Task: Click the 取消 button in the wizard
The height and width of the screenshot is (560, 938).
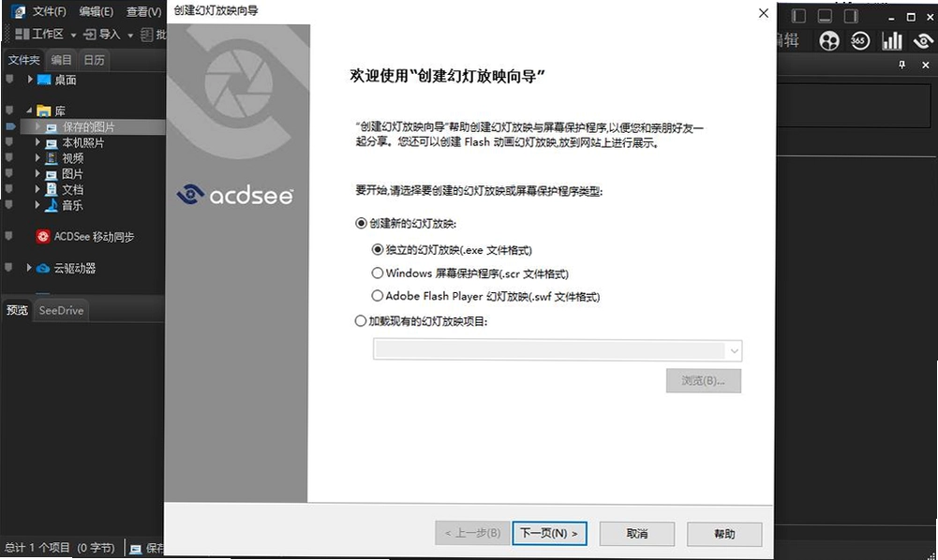Action: coord(637,534)
